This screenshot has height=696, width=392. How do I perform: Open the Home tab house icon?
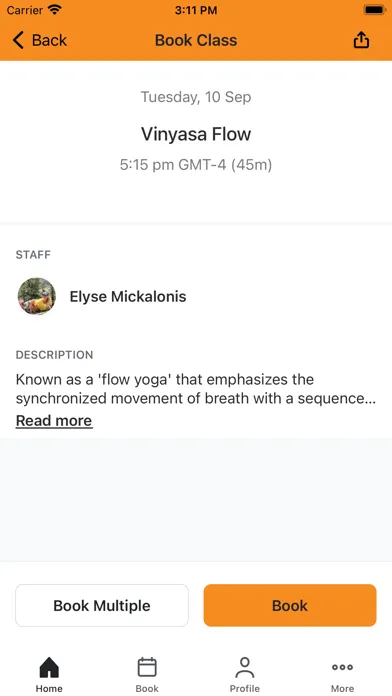(49, 667)
